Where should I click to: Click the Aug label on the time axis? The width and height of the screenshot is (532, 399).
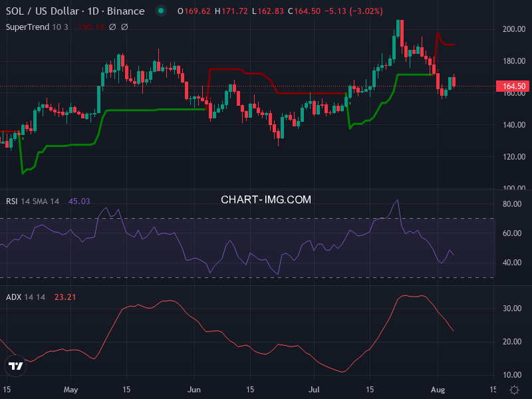click(x=438, y=390)
